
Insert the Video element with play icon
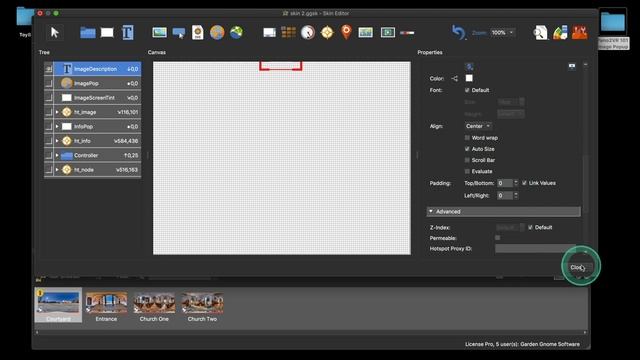coord(388,32)
